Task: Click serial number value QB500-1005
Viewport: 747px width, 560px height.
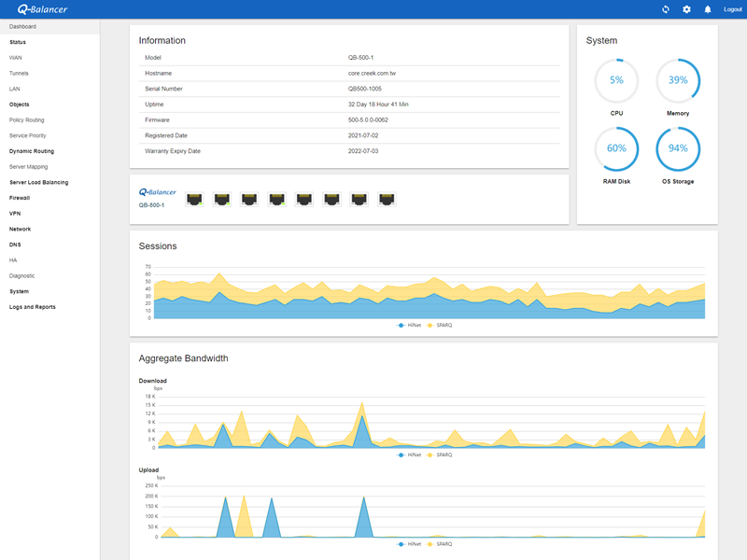Action: tap(364, 89)
